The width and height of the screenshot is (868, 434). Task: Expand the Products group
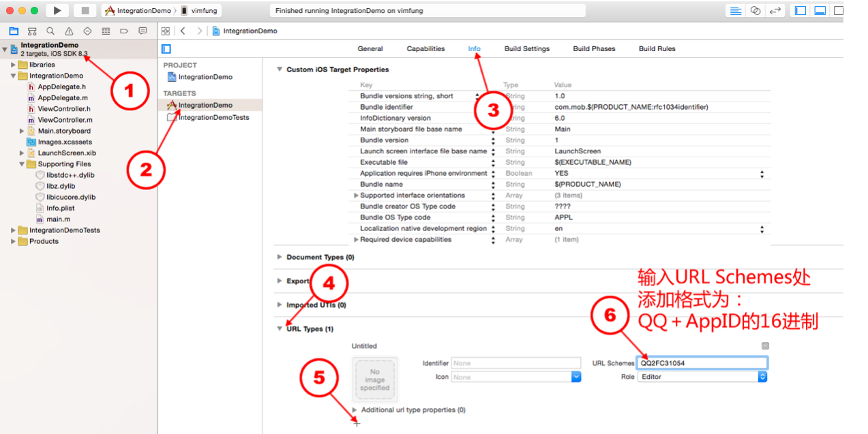(x=14, y=241)
